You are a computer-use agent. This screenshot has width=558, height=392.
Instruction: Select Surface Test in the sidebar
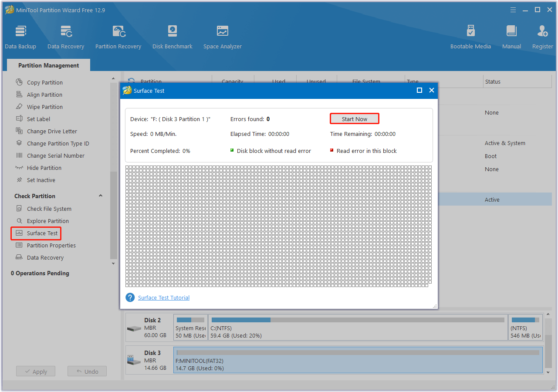click(x=42, y=233)
